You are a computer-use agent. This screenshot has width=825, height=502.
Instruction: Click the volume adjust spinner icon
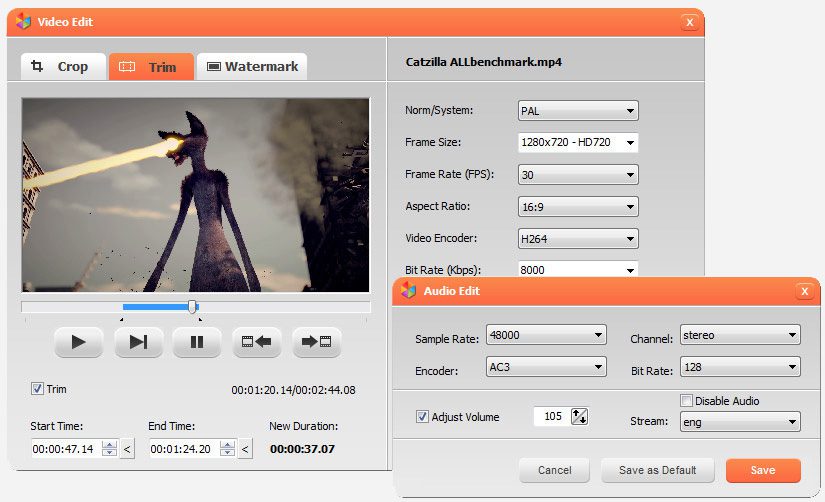click(x=579, y=416)
